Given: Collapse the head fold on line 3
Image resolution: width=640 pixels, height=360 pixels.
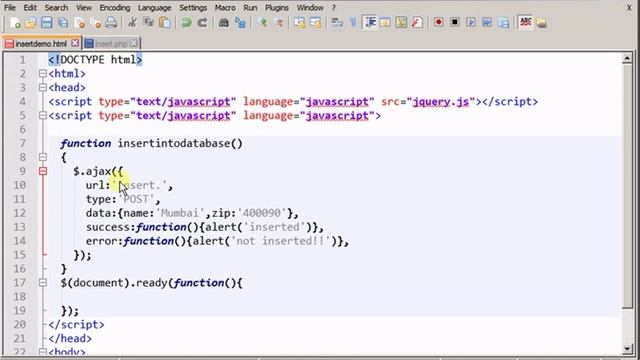Looking at the screenshot, I should [x=42, y=88].
